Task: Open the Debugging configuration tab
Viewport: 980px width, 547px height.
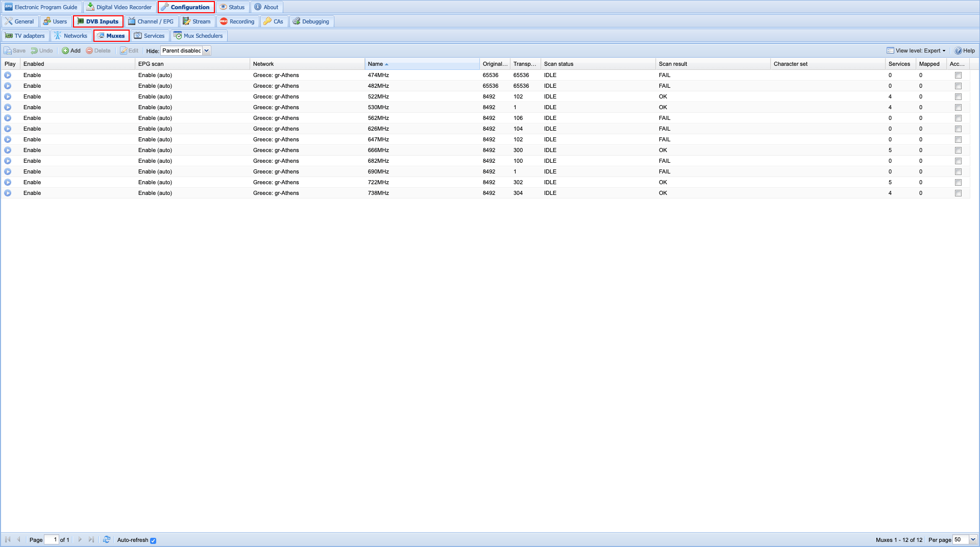Action: [311, 21]
